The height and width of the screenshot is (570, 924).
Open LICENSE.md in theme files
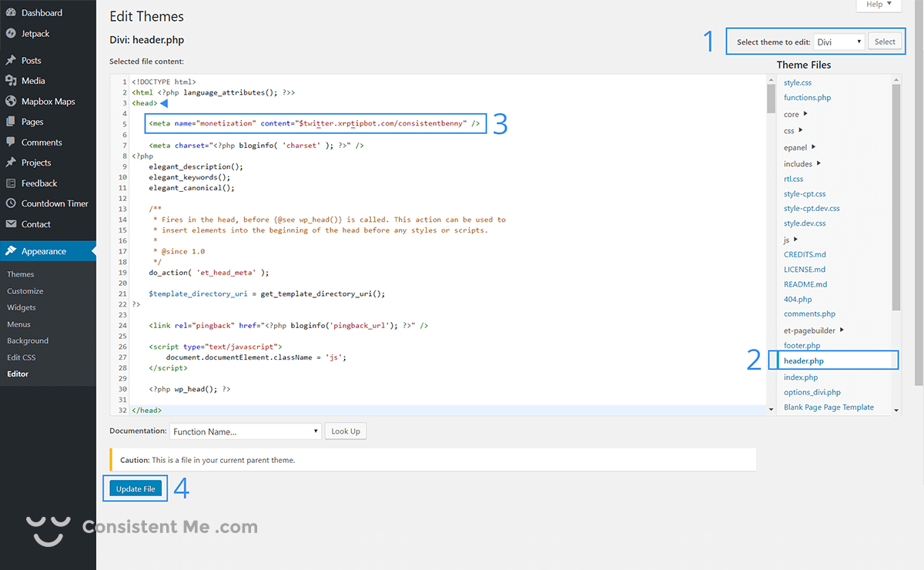(x=805, y=270)
